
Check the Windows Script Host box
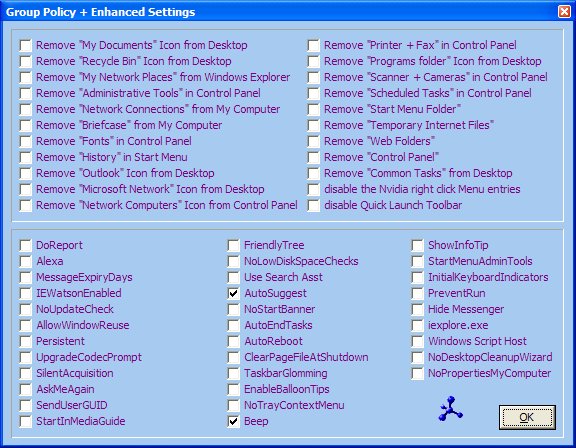coord(417,341)
